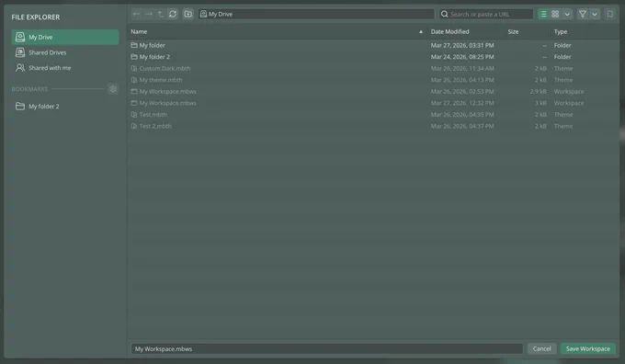
Task: Open the view options dropdown chevron
Action: pyautogui.click(x=567, y=15)
